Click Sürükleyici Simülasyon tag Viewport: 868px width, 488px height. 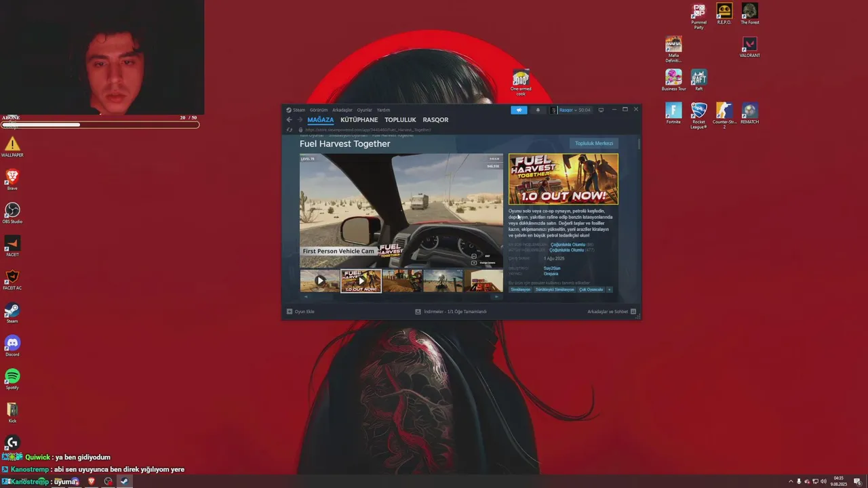click(555, 289)
